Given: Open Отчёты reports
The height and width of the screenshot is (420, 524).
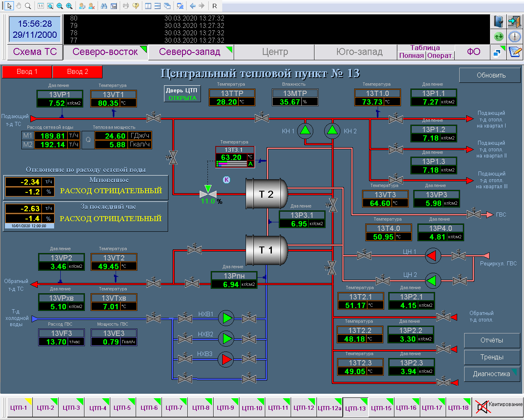Looking at the screenshot, I should 492,340.
